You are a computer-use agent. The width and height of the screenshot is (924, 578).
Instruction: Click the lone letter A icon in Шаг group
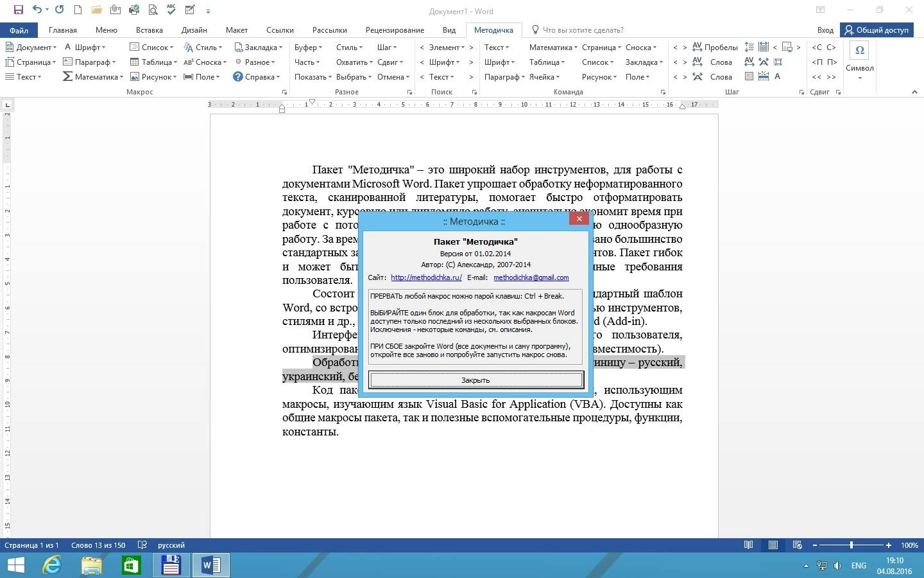coord(777,76)
